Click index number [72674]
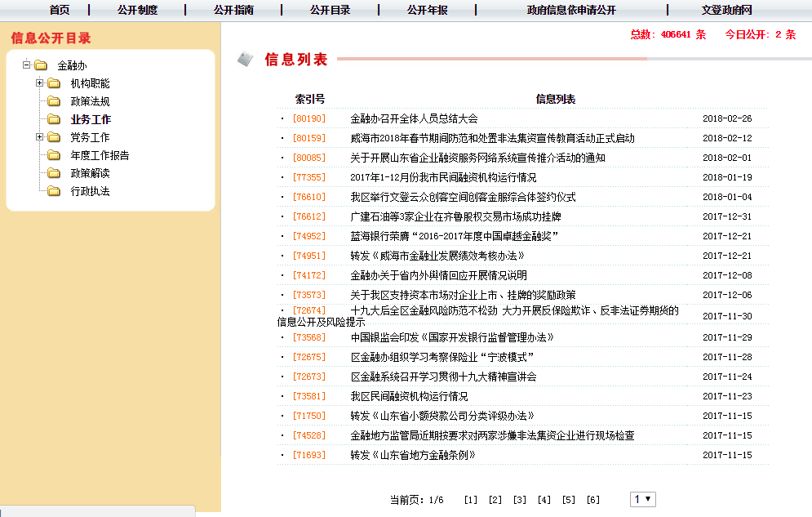The image size is (812, 517). click(309, 311)
